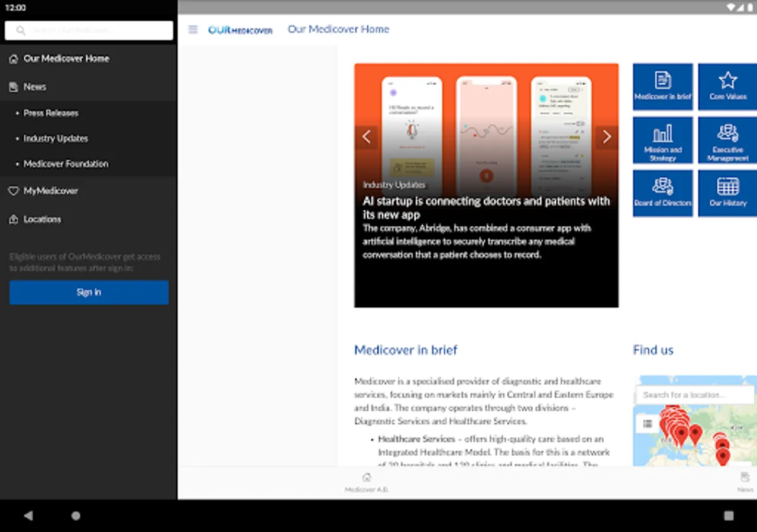The image size is (757, 532).
Task: Click the Industry Updates label on carousel
Action: (x=394, y=185)
